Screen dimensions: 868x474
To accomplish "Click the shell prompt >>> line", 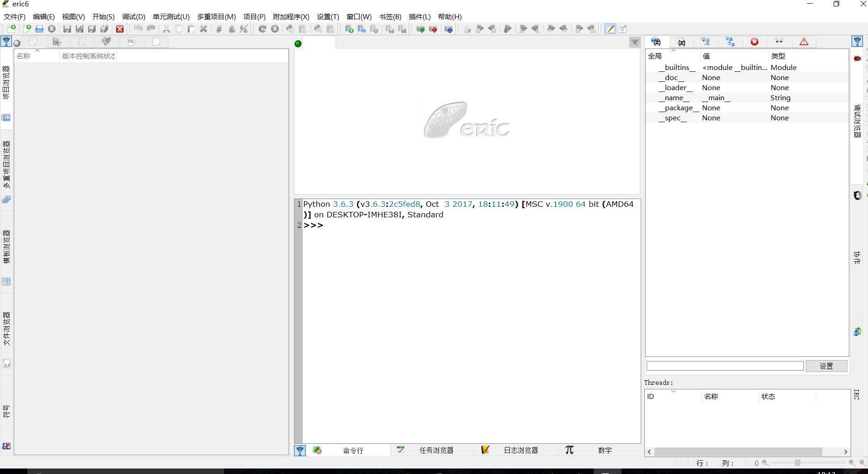I will (x=313, y=226).
